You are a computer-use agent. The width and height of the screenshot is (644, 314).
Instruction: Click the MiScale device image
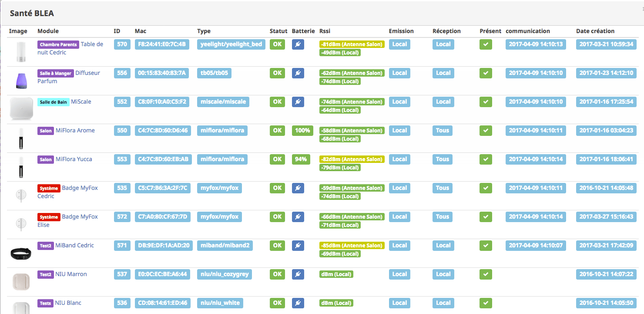(x=22, y=108)
